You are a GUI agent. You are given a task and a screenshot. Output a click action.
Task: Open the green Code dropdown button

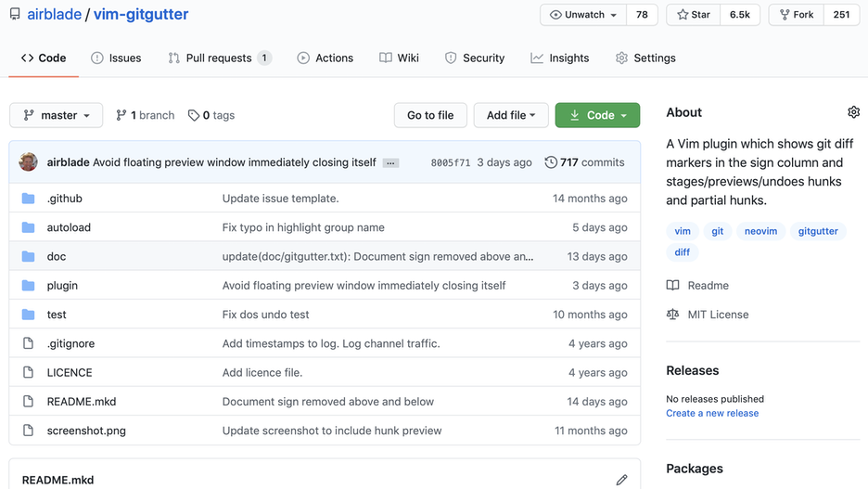click(x=597, y=115)
